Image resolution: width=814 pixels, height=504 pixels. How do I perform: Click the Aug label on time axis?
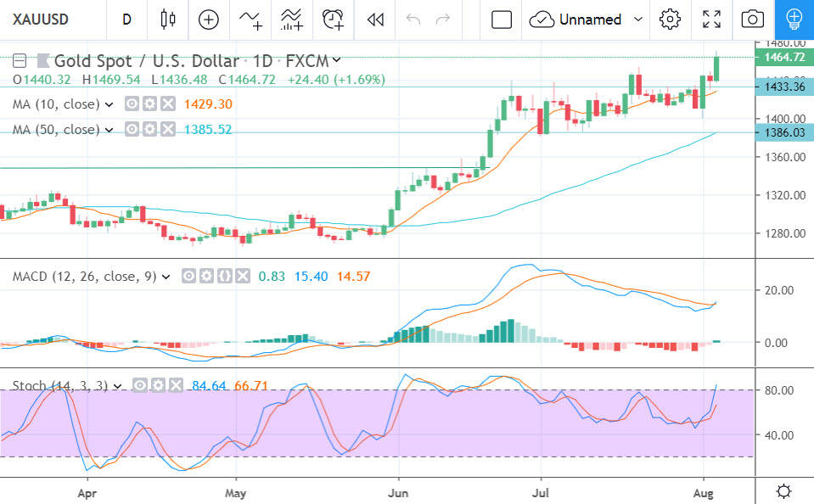[x=704, y=493]
